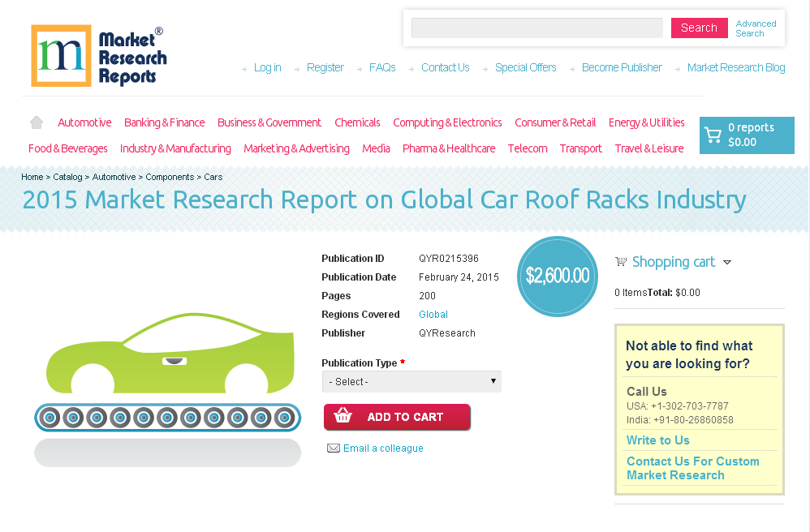The height and width of the screenshot is (532, 810).
Task: Click the Log in link
Action: click(x=267, y=67)
